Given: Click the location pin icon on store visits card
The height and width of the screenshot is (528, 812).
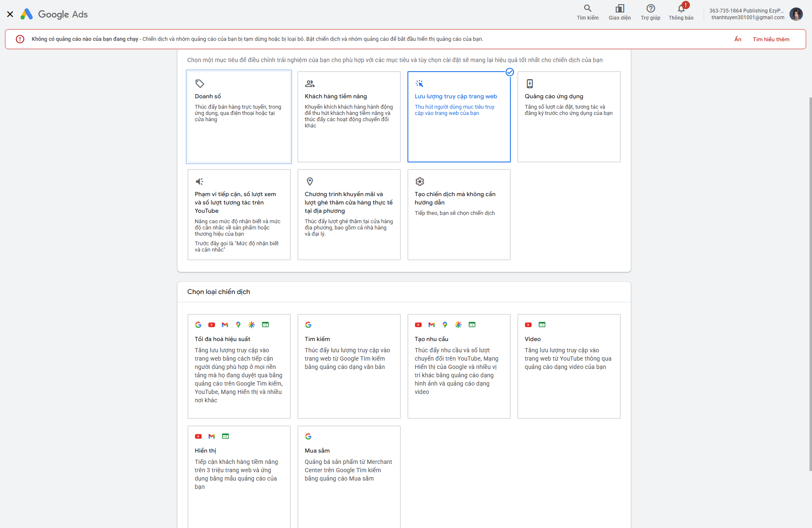Looking at the screenshot, I should point(310,182).
